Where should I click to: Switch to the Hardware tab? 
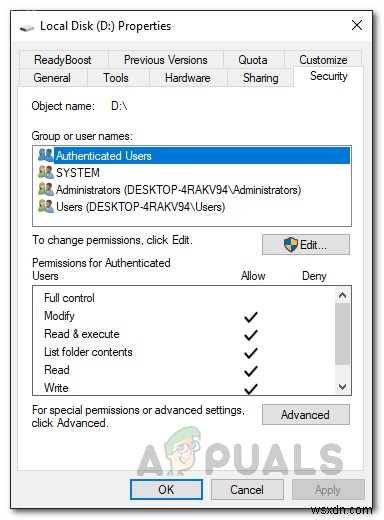tap(188, 78)
